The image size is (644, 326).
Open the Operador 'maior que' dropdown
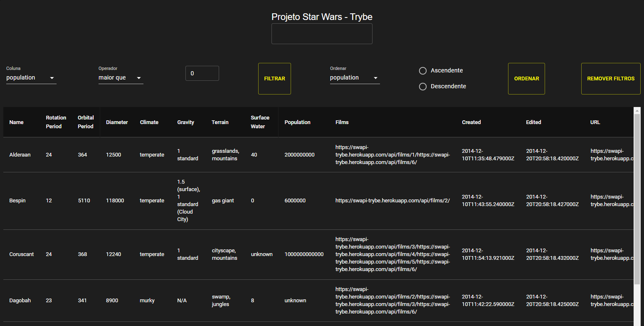pos(121,78)
